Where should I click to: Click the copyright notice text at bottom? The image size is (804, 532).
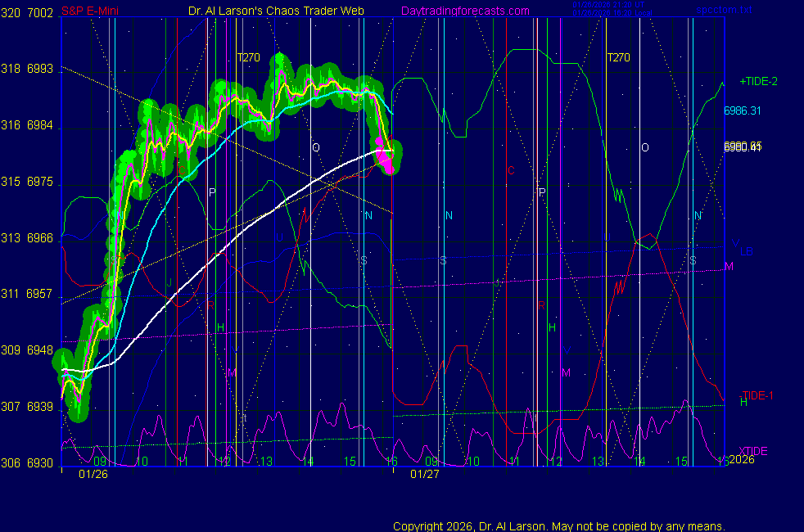558,526
